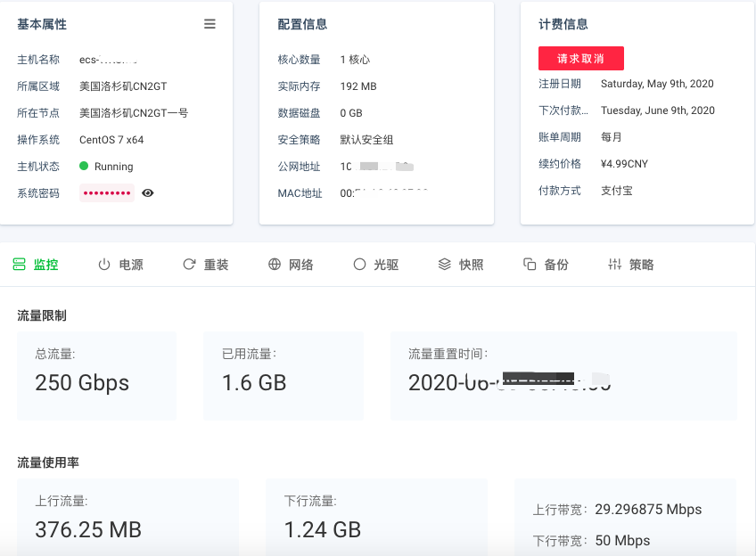Switch to the 网络 tab
The height and width of the screenshot is (556, 756).
[300, 265]
